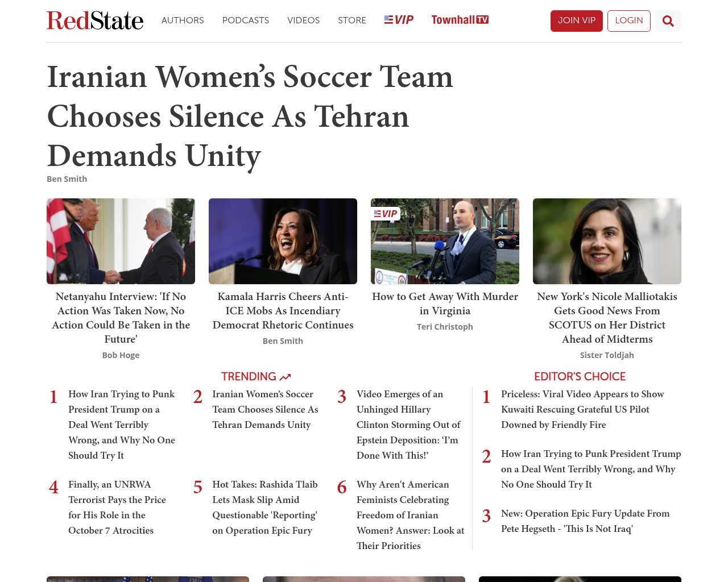
Task: Open the Authors menu item
Action: click(183, 20)
